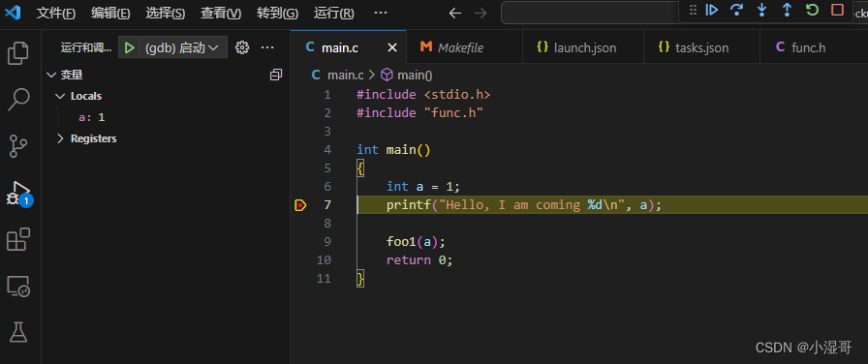Click line number 9 in gutter
868x364 pixels.
click(327, 242)
